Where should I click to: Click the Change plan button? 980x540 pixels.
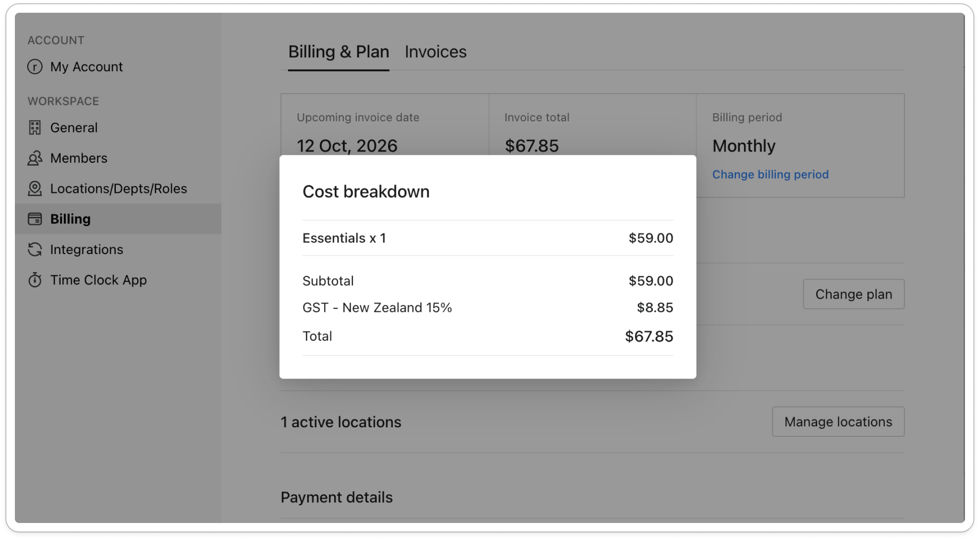[x=854, y=294]
